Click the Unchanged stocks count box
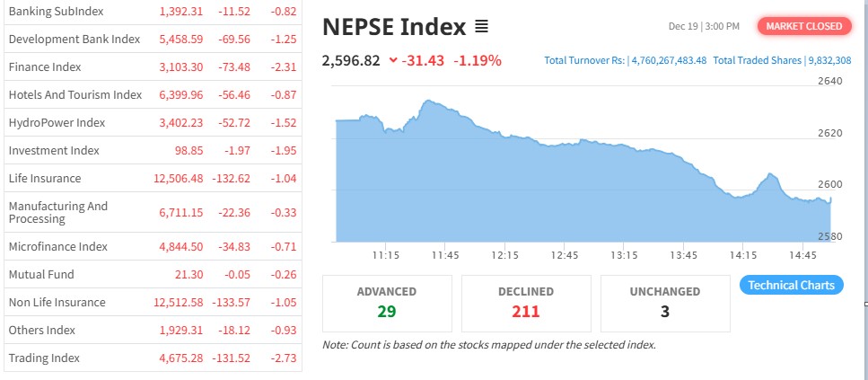The height and width of the screenshot is (380, 868). pos(665,303)
